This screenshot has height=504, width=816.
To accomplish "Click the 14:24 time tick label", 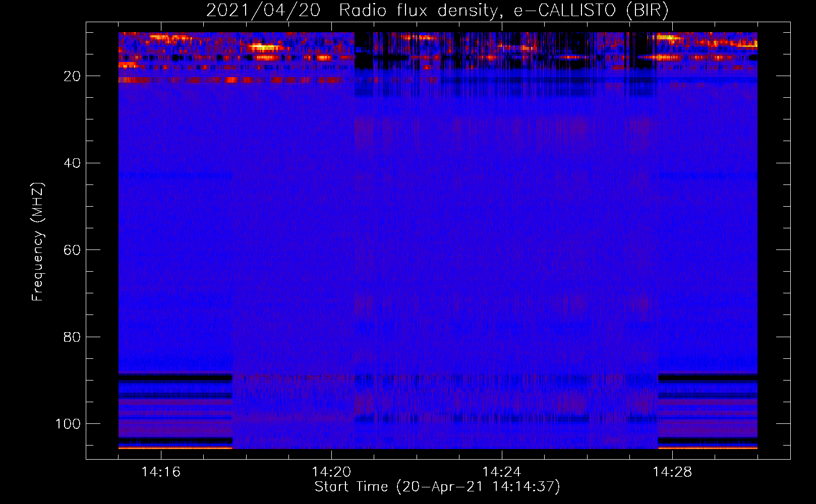I will (502, 472).
